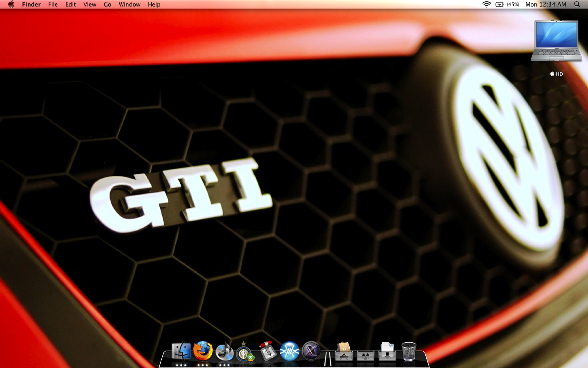Open the View menu
Viewport: 588px width, 368px height.
89,4
